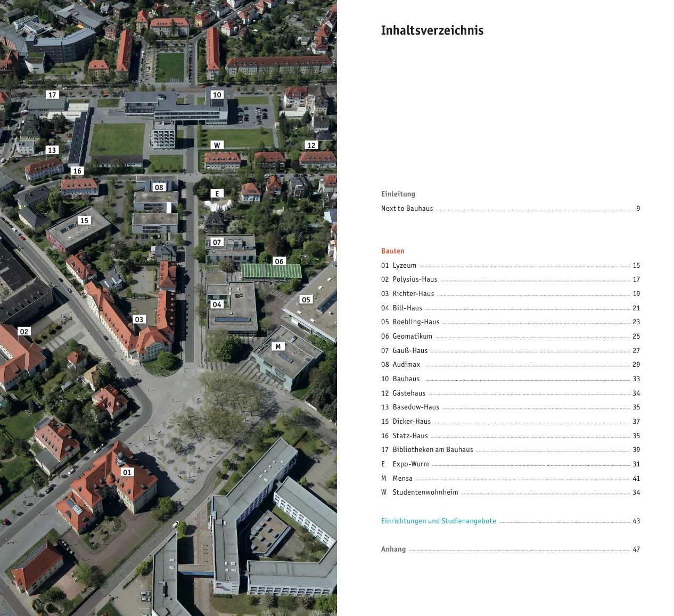Select marker 08 on the Audimax

pos(158,187)
